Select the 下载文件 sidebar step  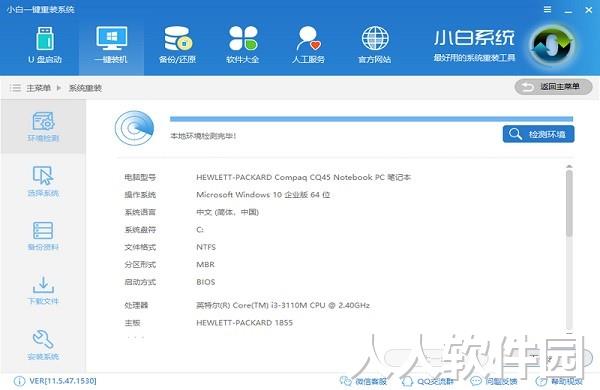click(43, 290)
